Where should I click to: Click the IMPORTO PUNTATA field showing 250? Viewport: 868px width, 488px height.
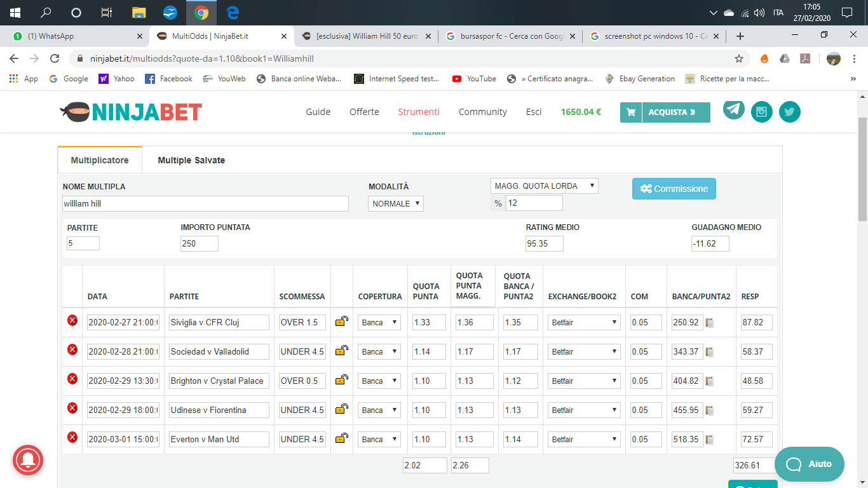(200, 243)
